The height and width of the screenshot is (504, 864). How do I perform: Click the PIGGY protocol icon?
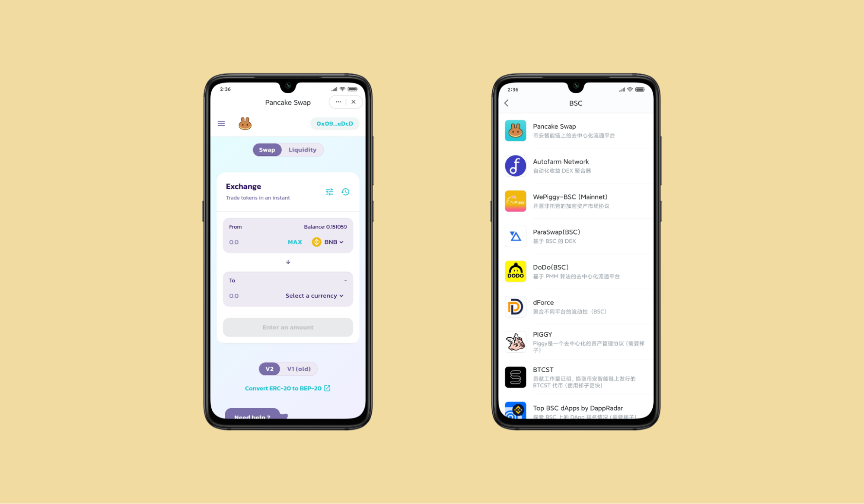coord(515,342)
